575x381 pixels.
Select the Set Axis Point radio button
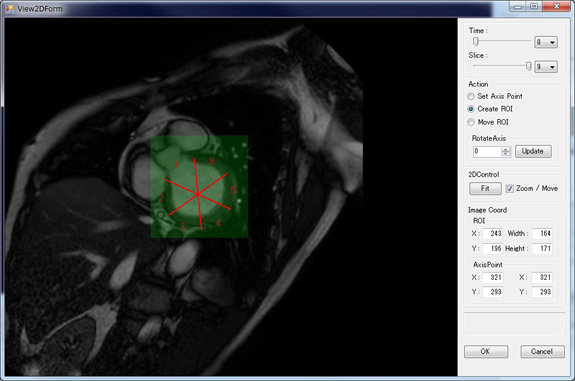pyautogui.click(x=471, y=96)
